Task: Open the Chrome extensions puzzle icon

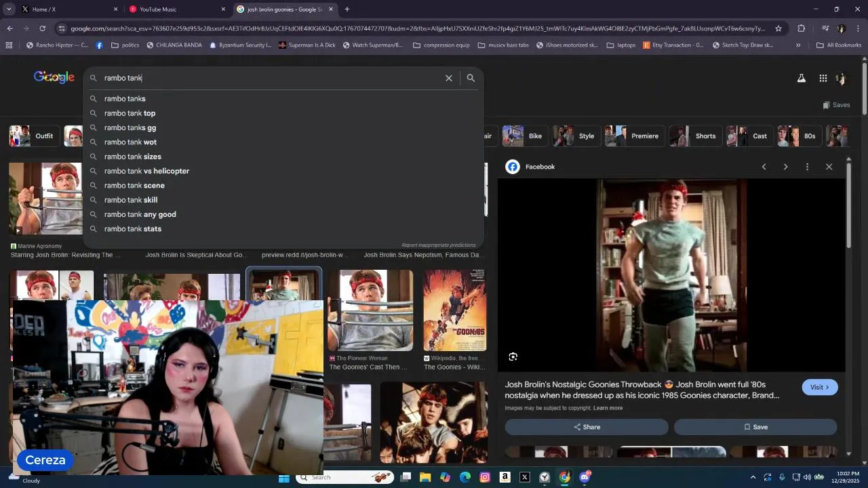Action: click(801, 28)
